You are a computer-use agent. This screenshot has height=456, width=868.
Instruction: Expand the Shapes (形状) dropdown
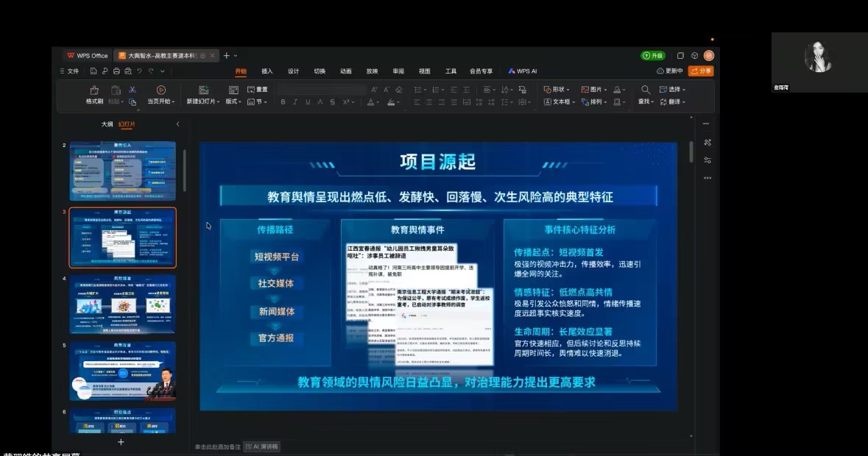[x=557, y=90]
